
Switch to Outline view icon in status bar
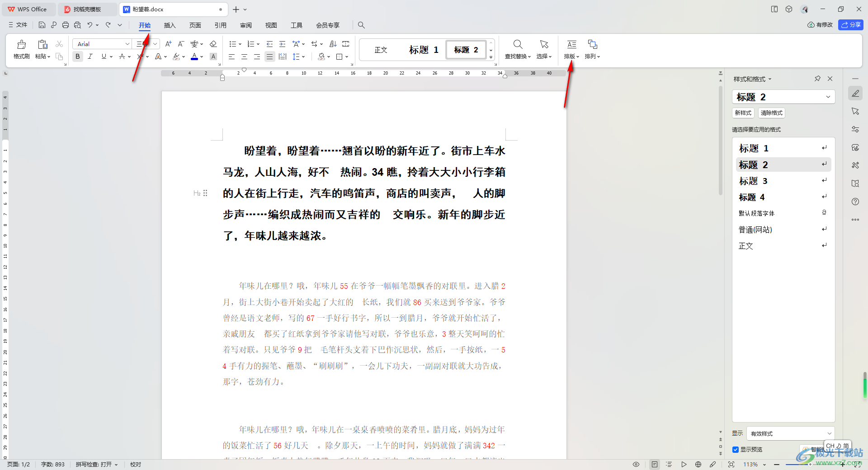point(669,464)
